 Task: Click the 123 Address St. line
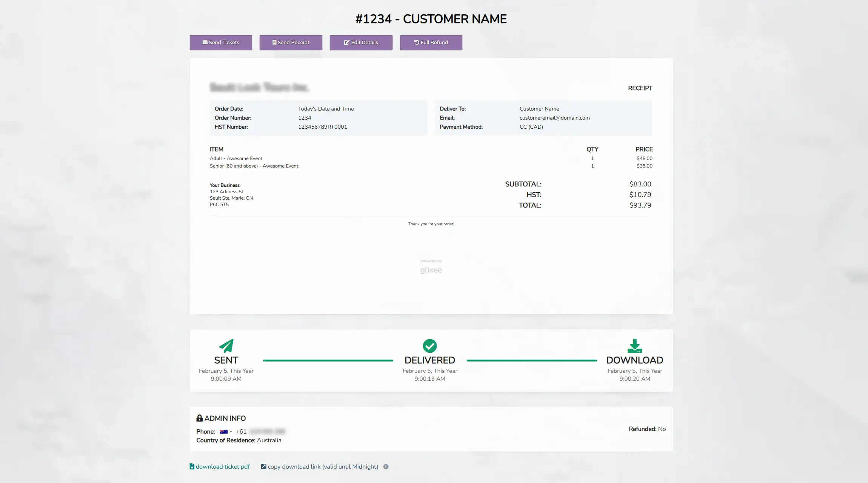227,192
